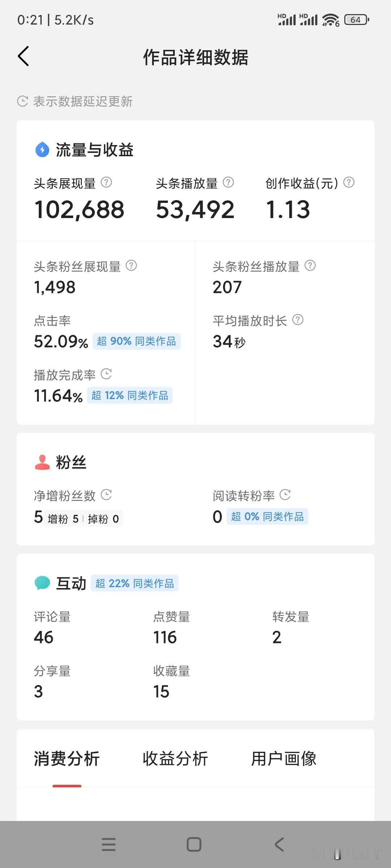
Task: Open help icon next to 头条粉丝播放量
Action: point(310,266)
